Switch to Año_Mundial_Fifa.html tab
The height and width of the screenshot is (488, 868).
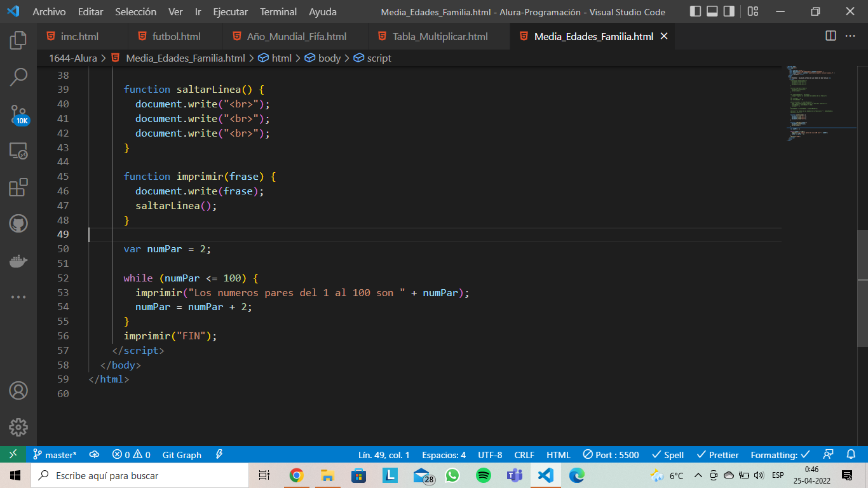click(295, 36)
